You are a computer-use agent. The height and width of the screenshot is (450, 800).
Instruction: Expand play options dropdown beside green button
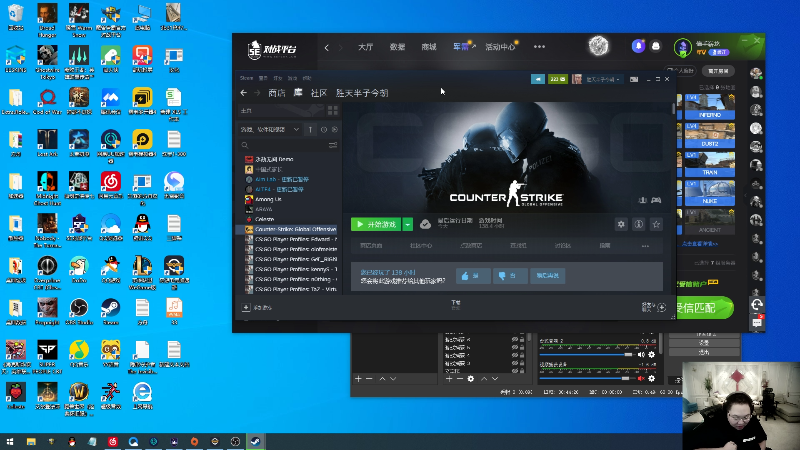[408, 224]
